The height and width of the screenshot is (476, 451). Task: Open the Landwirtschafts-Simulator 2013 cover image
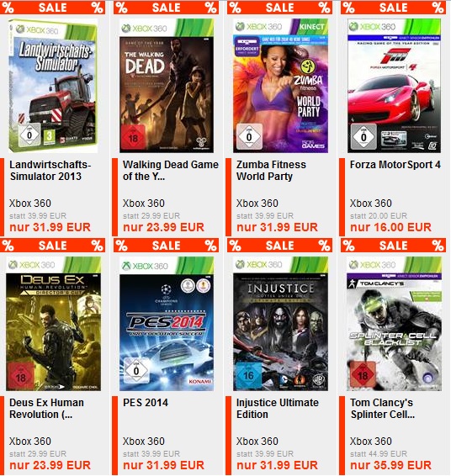click(x=53, y=86)
